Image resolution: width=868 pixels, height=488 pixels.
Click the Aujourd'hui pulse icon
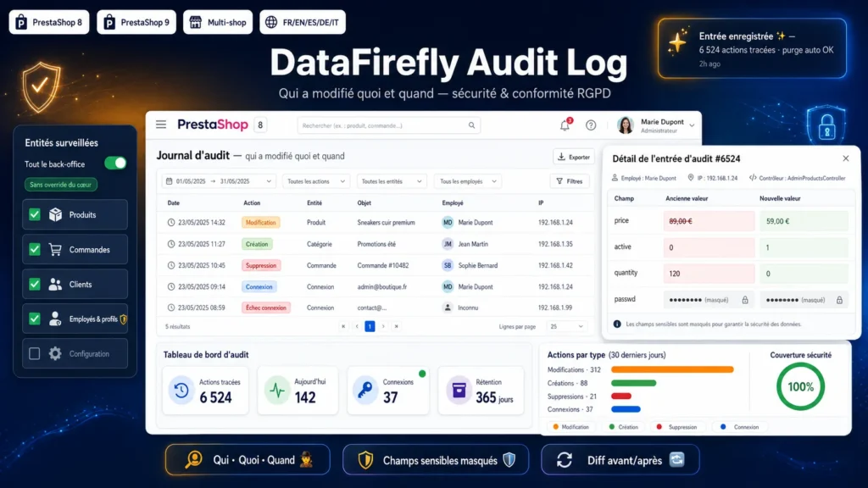(x=277, y=391)
